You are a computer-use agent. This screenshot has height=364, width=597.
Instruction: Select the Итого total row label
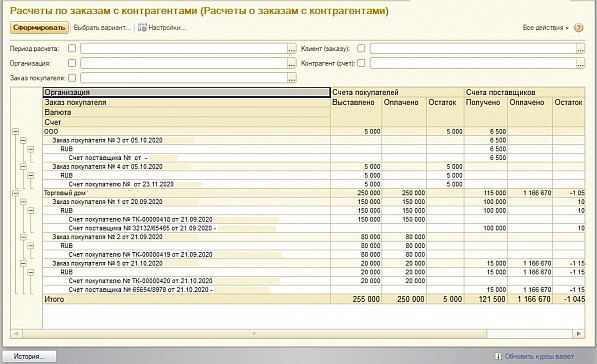187,299
